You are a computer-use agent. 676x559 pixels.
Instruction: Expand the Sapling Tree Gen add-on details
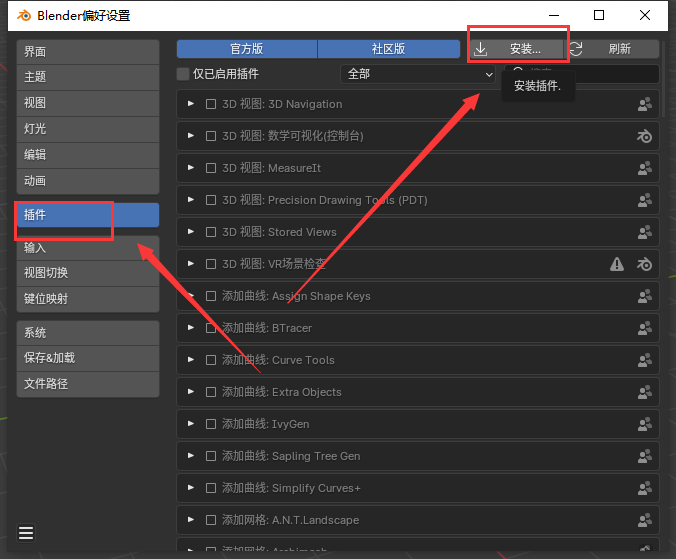[191, 456]
